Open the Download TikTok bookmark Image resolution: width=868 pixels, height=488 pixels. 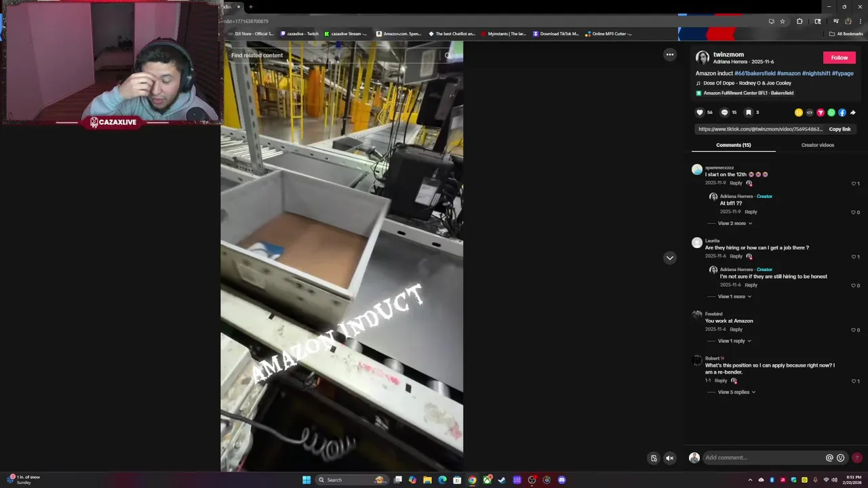coord(556,34)
